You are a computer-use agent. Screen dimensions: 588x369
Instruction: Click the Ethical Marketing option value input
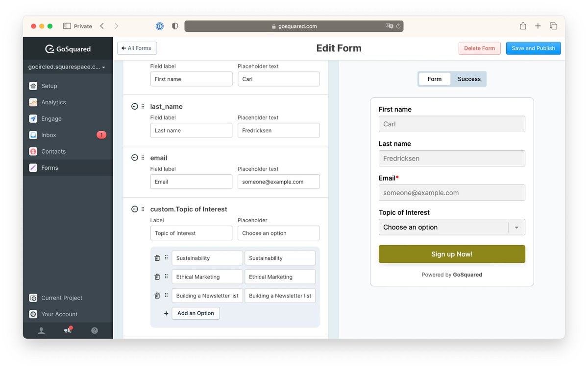coord(280,277)
